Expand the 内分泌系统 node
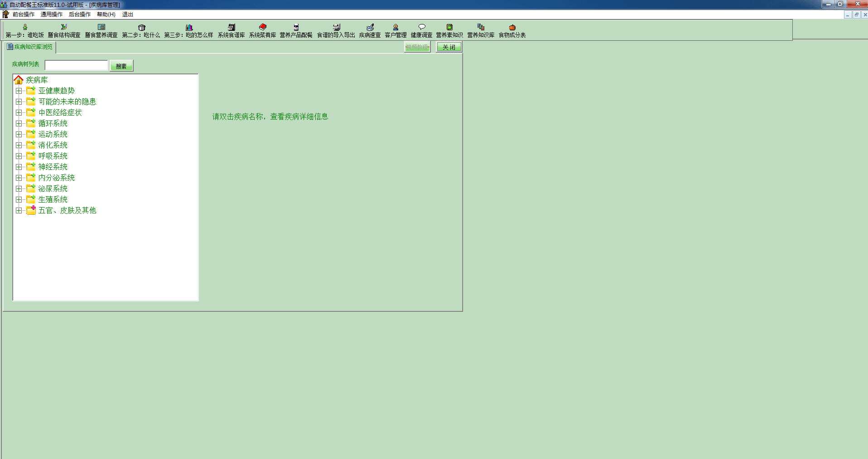This screenshot has width=868, height=459. click(x=19, y=178)
